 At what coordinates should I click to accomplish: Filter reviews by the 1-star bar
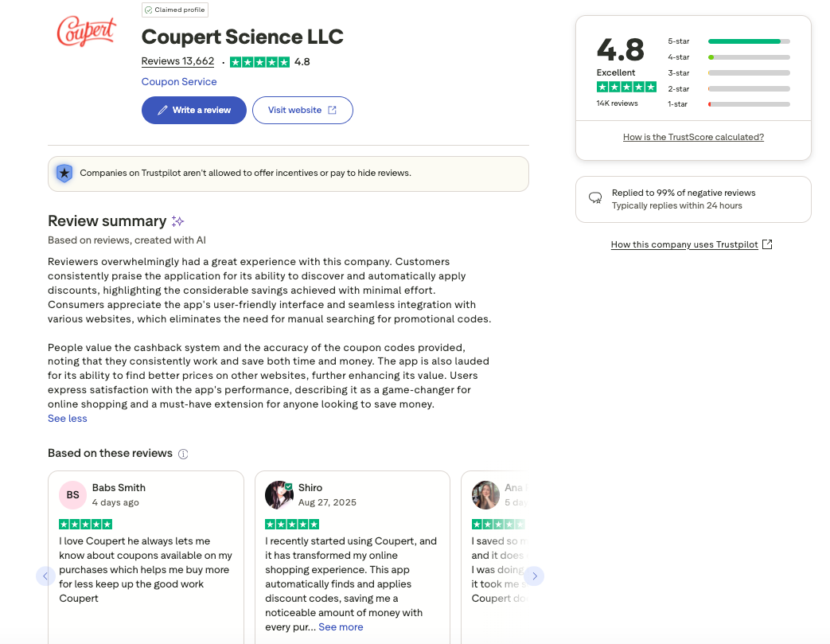[749, 104]
